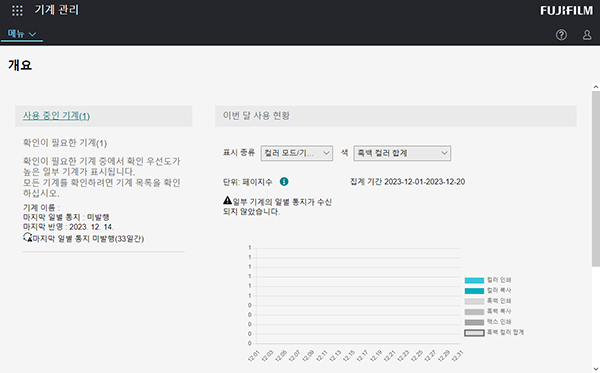Click the 개요 page heading
This screenshot has width=600, height=373.
coord(20,65)
